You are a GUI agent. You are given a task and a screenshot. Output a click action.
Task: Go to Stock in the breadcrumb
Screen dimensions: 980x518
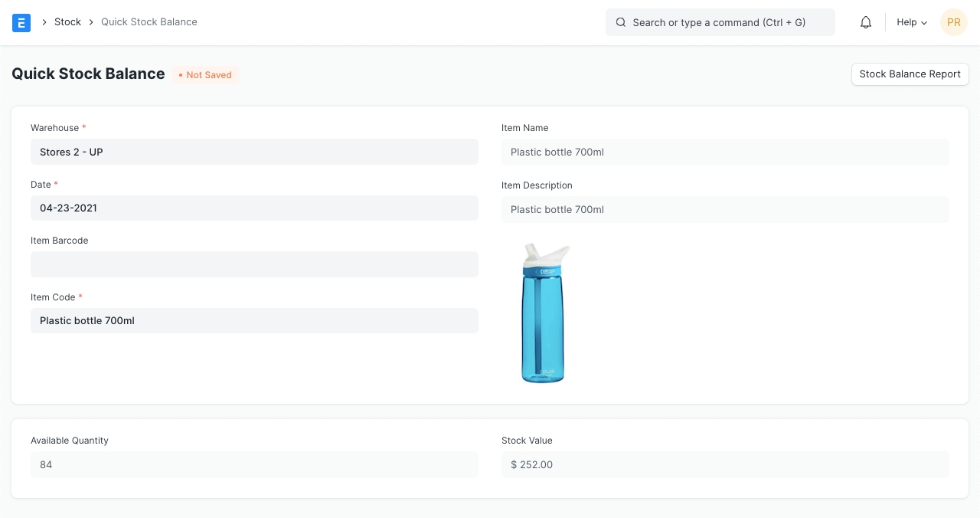click(x=67, y=22)
